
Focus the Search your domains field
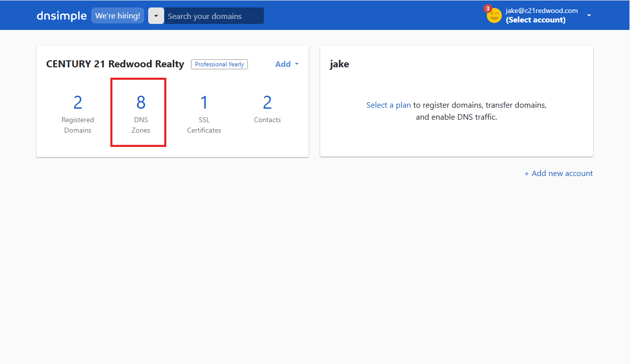(x=214, y=16)
